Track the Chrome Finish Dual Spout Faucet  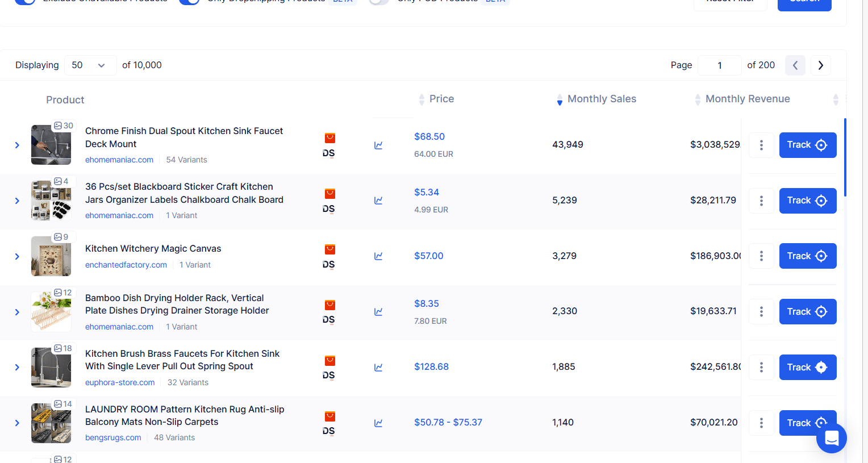(808, 145)
